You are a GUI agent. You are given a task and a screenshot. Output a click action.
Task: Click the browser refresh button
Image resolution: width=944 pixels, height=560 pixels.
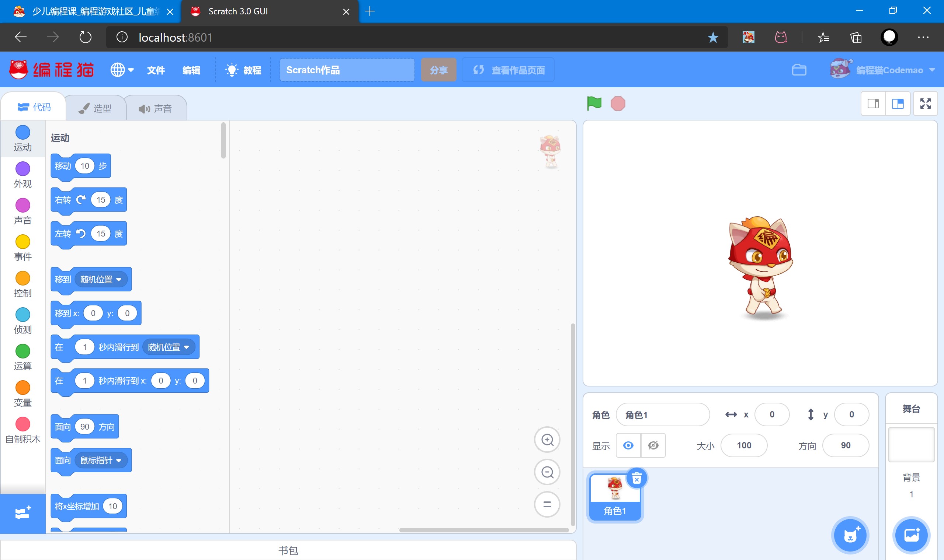85,37
